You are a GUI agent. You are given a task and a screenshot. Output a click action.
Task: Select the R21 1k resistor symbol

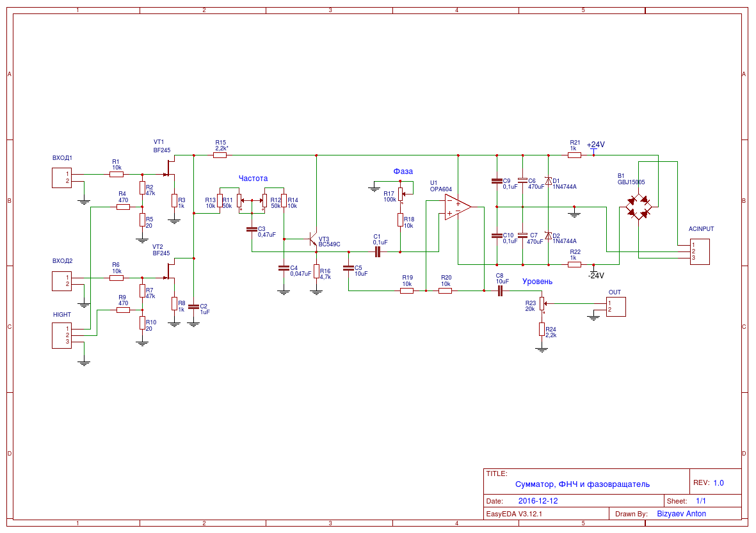574,155
